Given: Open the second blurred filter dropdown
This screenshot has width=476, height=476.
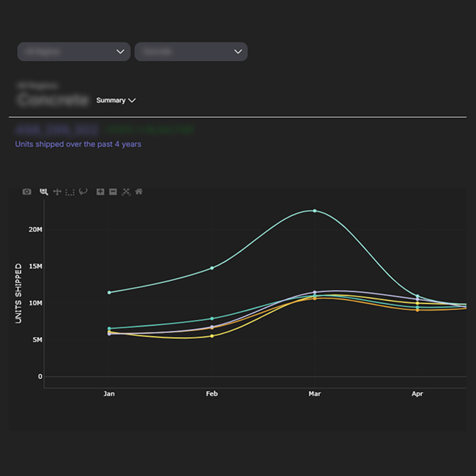Looking at the screenshot, I should pos(191,51).
